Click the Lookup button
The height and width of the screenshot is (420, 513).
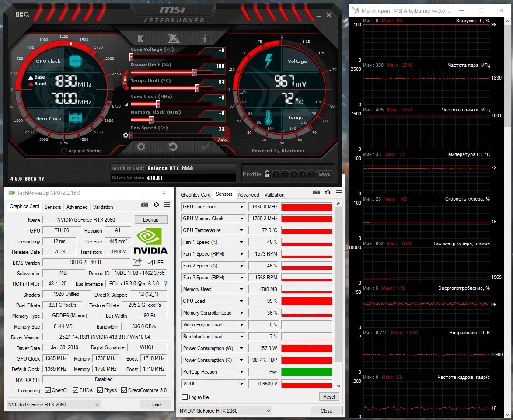pos(150,220)
